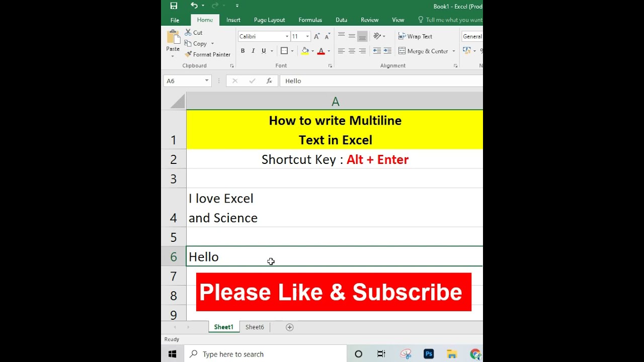Viewport: 644px width, 362px height.
Task: Toggle bold formatting
Action: pos(243,51)
